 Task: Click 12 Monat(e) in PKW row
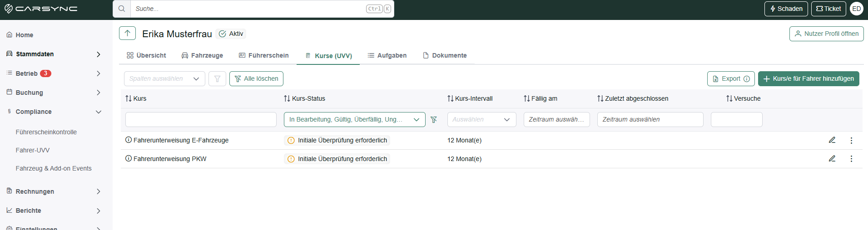pyautogui.click(x=464, y=159)
